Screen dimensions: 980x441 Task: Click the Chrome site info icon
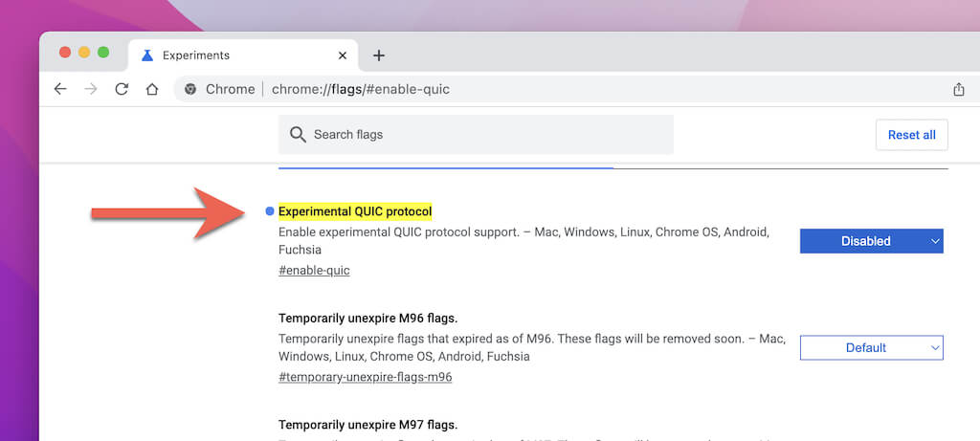(190, 89)
